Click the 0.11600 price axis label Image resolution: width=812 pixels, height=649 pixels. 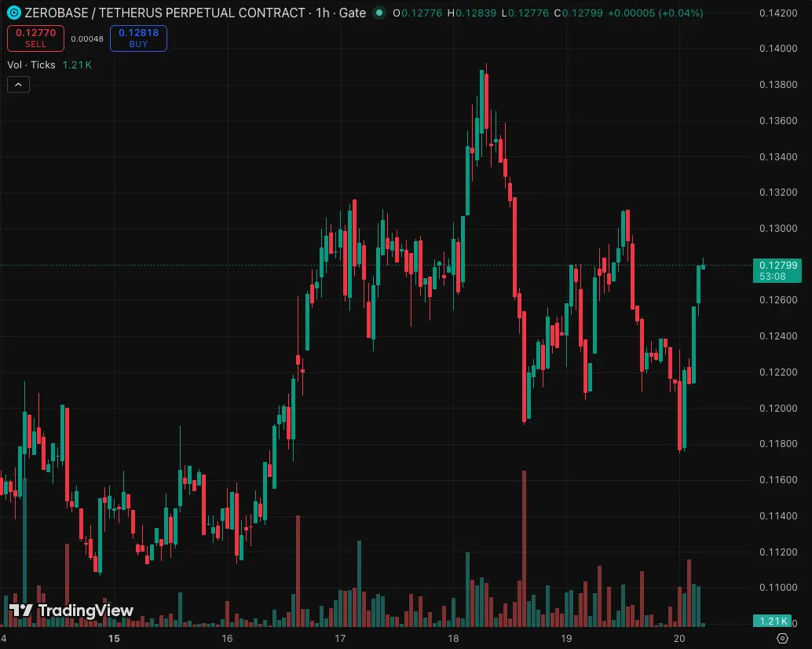click(778, 479)
